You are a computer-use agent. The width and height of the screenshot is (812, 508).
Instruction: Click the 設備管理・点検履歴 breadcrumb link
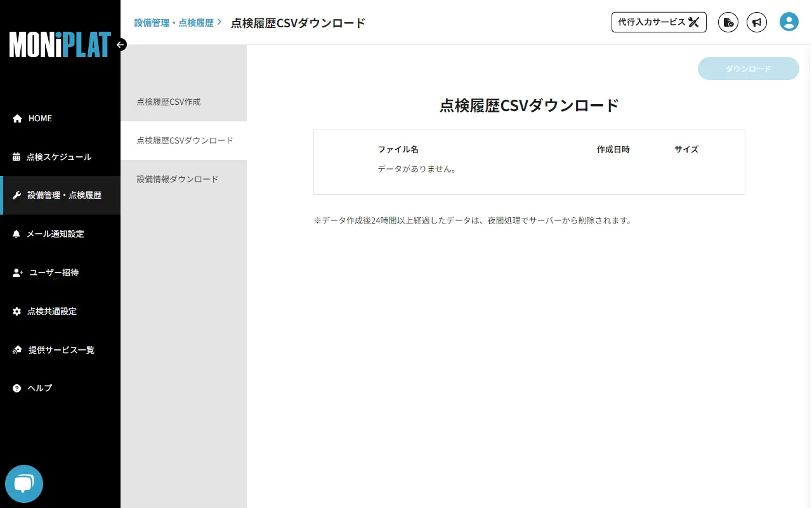(x=173, y=22)
